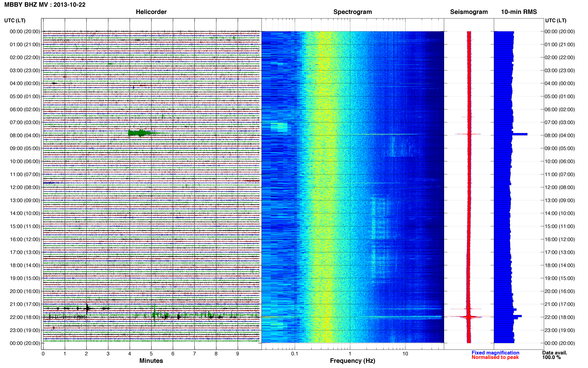Click the 'Helicorder' panel heading
Viewport: 588px width, 368px height.
click(151, 12)
